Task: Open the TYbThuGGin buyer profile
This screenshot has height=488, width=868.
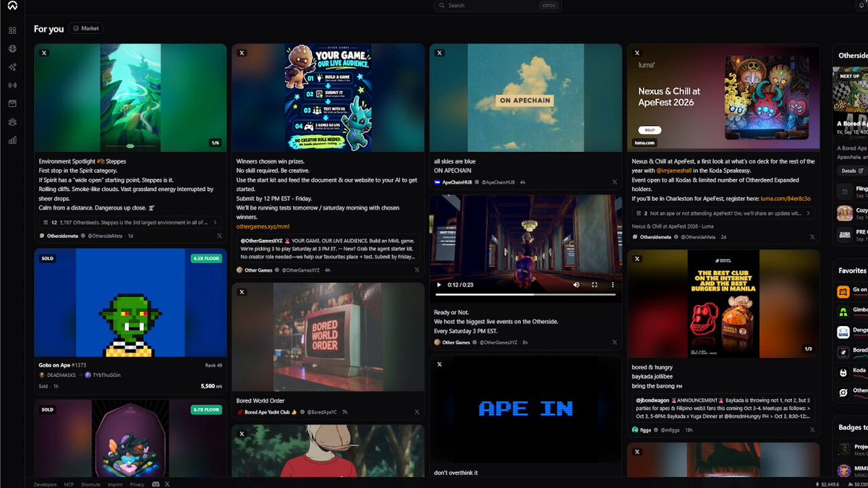Action: [x=103, y=375]
